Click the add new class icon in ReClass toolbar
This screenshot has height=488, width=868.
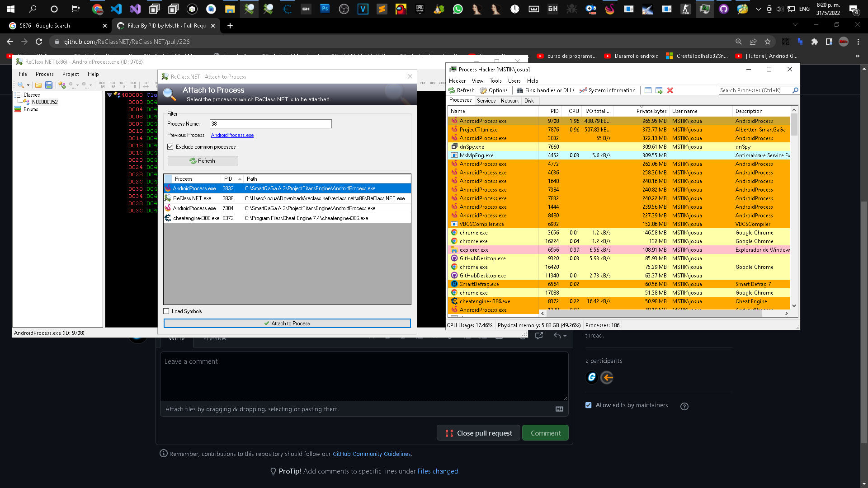point(62,85)
